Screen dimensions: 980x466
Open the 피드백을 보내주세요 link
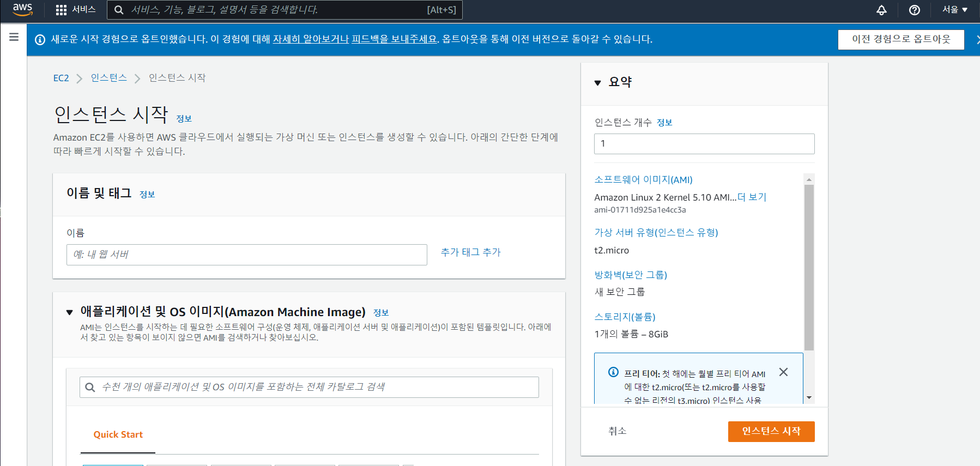[x=394, y=39]
